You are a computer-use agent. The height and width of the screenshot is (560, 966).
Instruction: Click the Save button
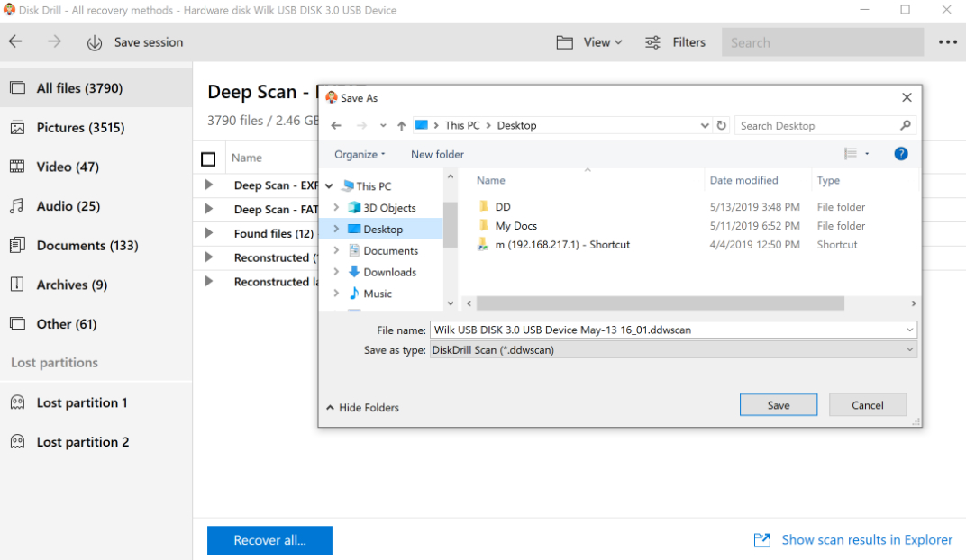778,405
